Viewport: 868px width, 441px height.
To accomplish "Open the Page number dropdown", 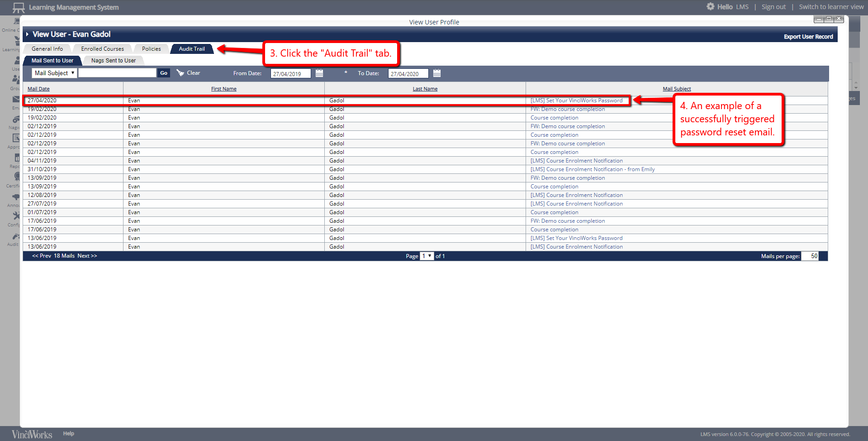I will [x=427, y=256].
